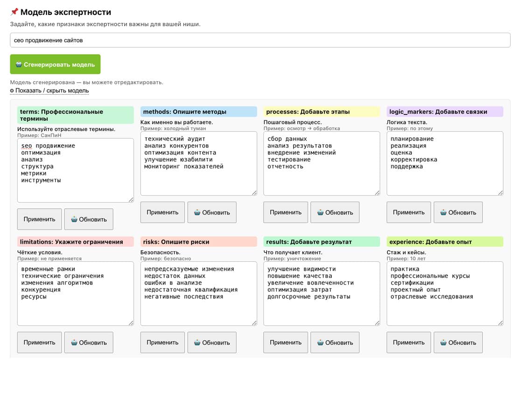
Task: Refresh the methods block with Обновить
Action: (x=212, y=212)
